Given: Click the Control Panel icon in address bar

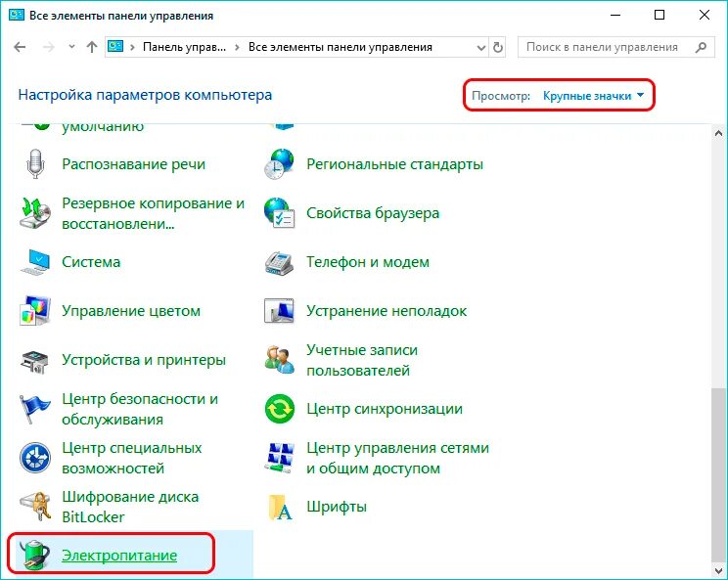Looking at the screenshot, I should [115, 46].
